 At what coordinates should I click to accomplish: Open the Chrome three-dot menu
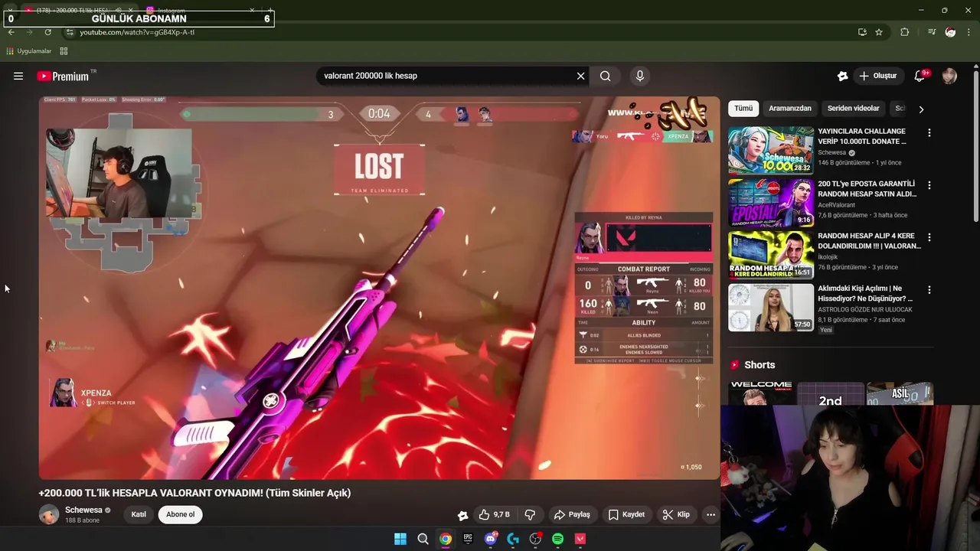[x=969, y=32]
